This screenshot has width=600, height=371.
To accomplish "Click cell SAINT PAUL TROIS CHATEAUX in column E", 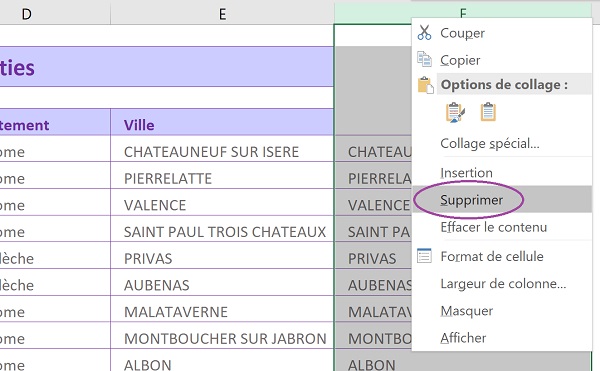I will tap(222, 229).
